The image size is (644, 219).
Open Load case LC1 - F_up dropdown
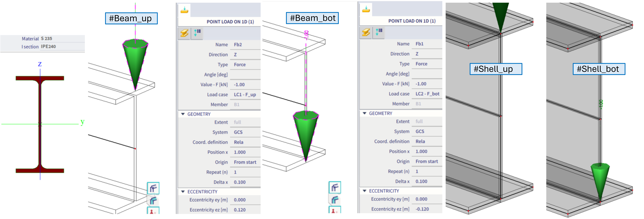(x=245, y=95)
